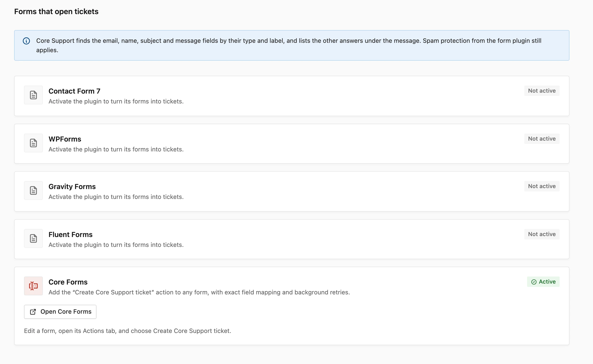Click the Core Forms description about field mapping
593x364 pixels.
pos(199,292)
